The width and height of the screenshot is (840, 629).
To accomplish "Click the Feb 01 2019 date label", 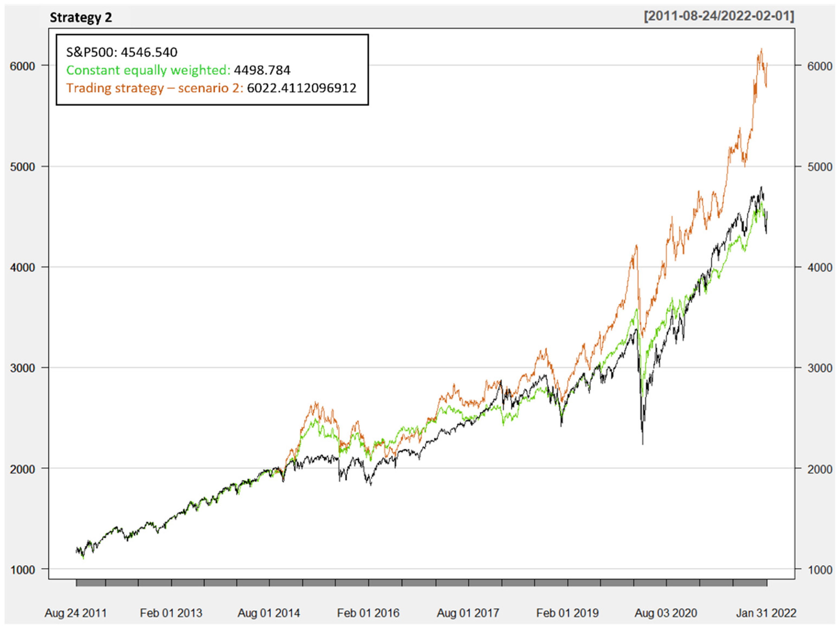I will point(567,613).
